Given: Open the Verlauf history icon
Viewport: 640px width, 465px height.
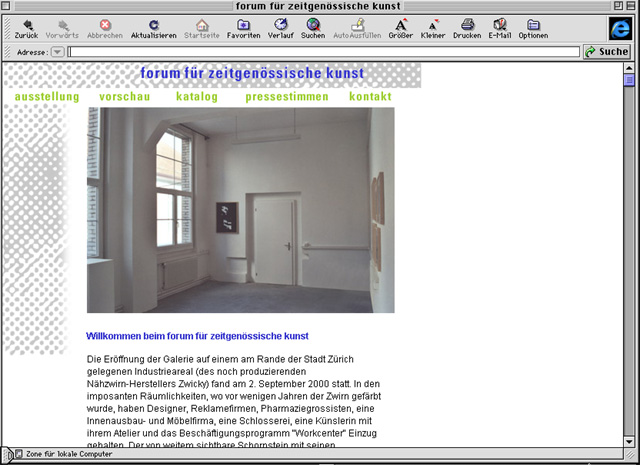Looking at the screenshot, I should click(x=281, y=24).
